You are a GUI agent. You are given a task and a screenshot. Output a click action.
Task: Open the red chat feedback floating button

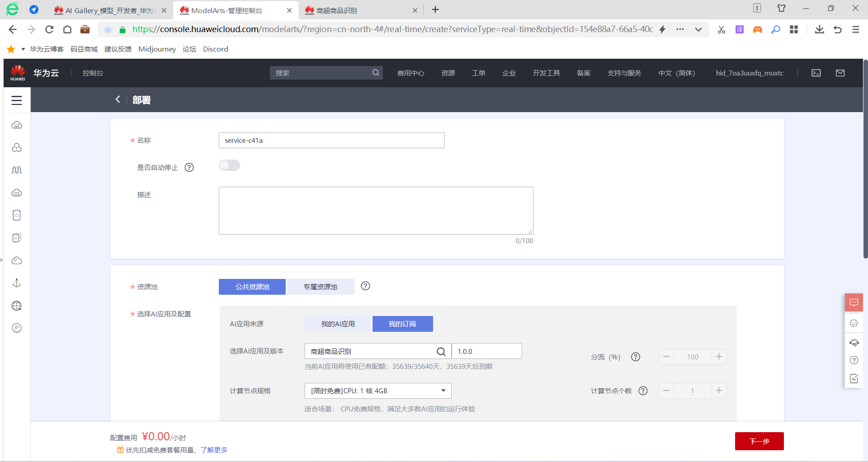pyautogui.click(x=854, y=302)
